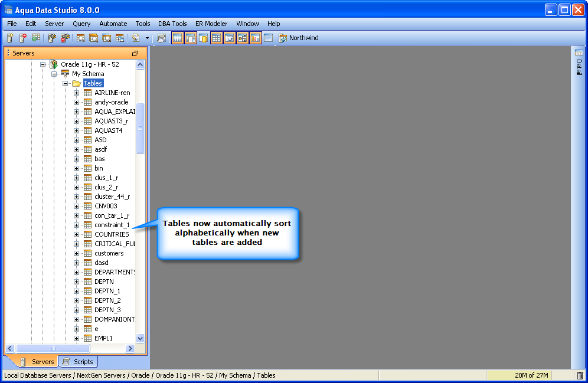This screenshot has height=383, width=588.
Task: Expand the CNV003 table
Action: tap(77, 206)
